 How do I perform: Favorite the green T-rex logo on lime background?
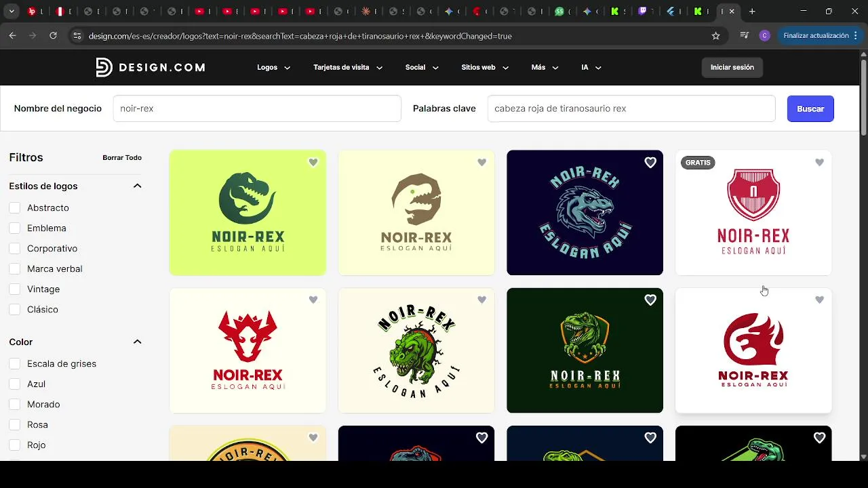(x=313, y=163)
